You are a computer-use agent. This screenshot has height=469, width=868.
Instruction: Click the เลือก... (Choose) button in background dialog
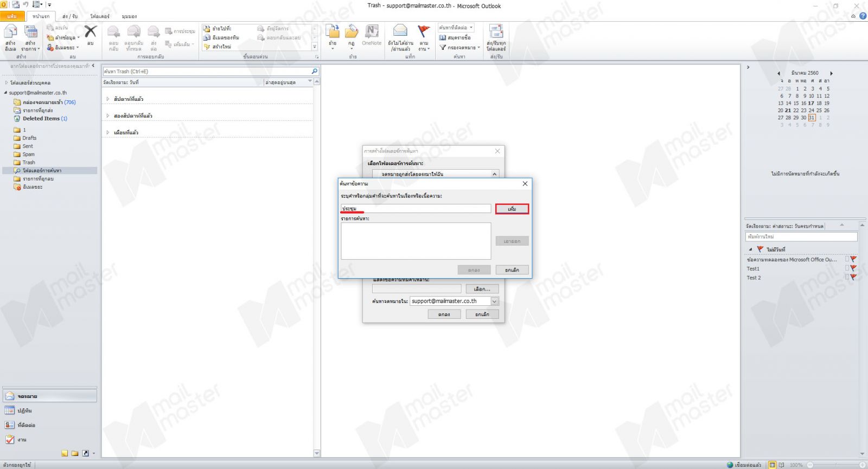point(482,289)
